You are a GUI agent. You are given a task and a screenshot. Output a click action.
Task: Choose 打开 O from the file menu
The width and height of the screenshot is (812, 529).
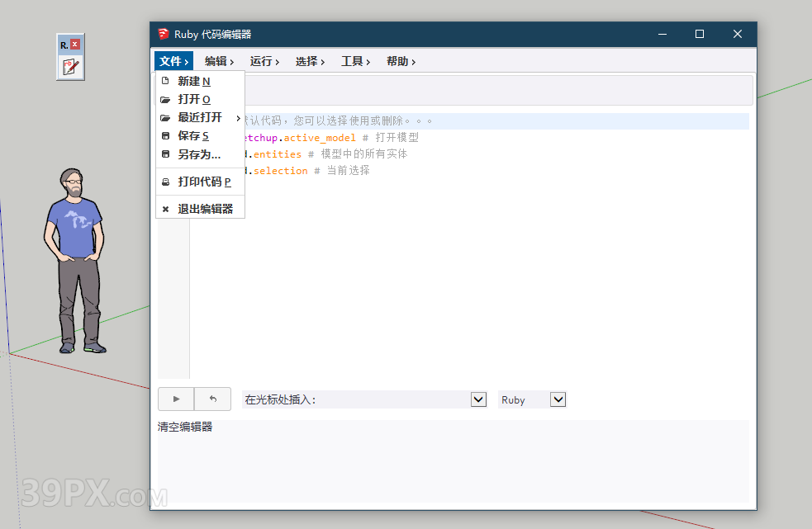pyautogui.click(x=200, y=99)
